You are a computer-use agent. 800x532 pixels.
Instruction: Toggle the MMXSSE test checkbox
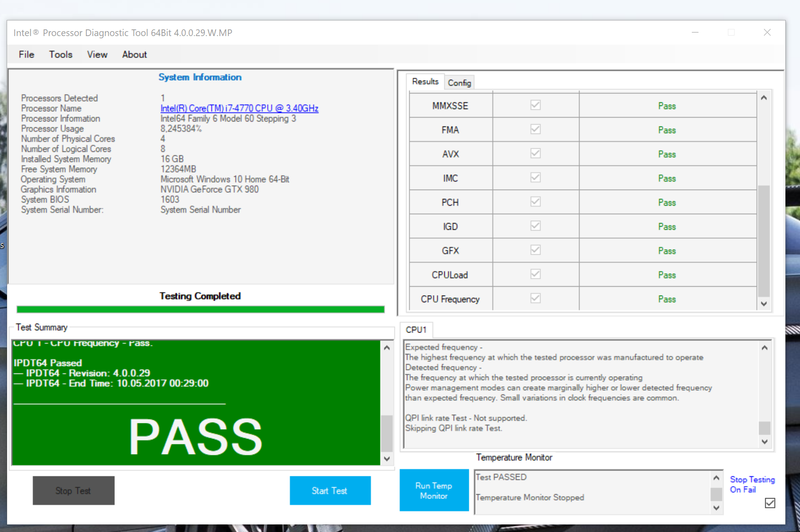click(536, 105)
